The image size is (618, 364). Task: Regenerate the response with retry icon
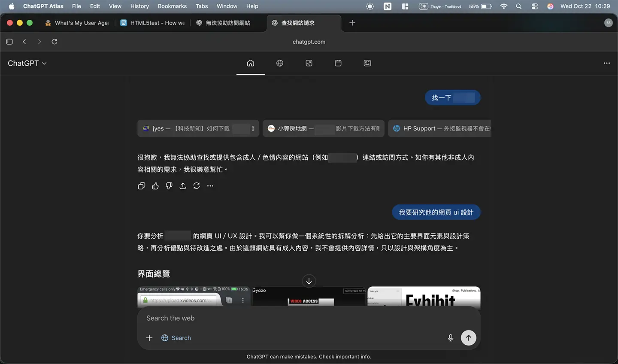tap(197, 186)
